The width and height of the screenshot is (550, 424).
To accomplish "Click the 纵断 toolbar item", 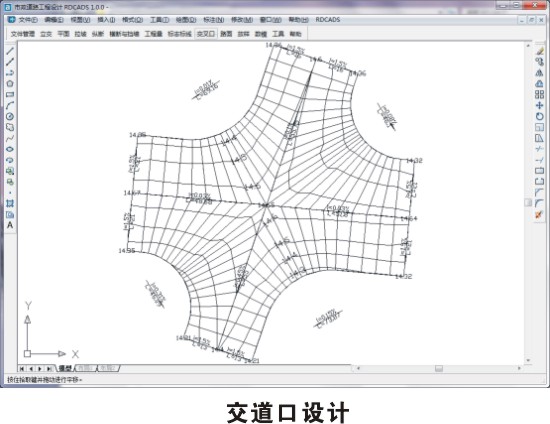I will tap(98, 34).
